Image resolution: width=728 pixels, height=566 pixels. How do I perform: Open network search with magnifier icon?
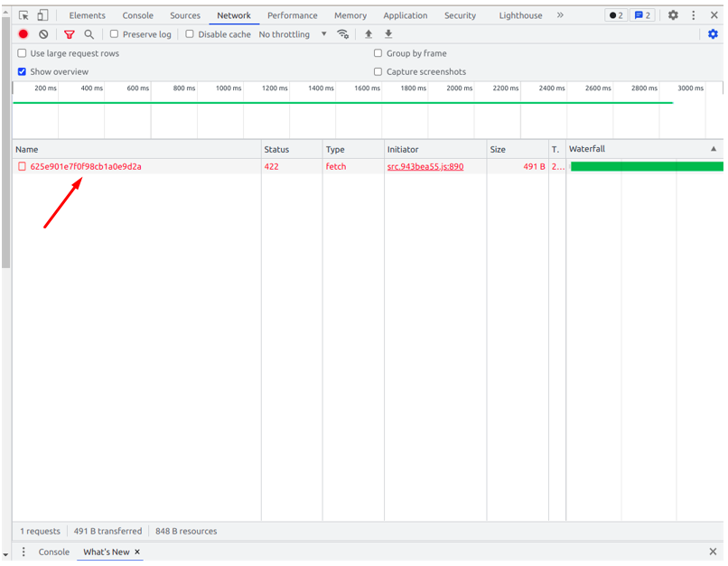[x=89, y=34]
